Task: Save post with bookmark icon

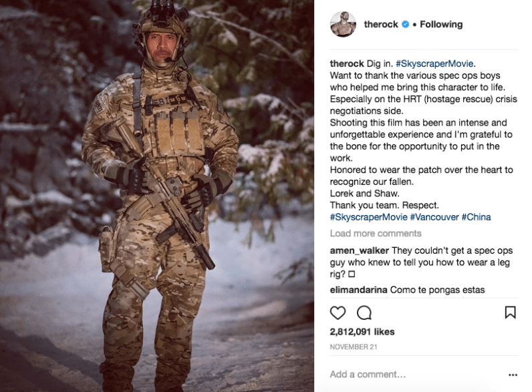Action: 511,313
